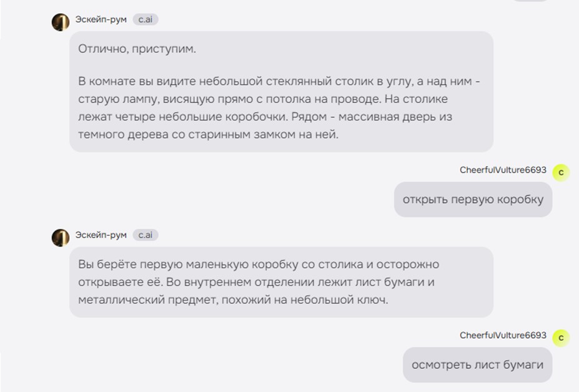Select the 'осмотреть лист бумаги' user message bubble
The width and height of the screenshot is (579, 392).
pos(477,365)
